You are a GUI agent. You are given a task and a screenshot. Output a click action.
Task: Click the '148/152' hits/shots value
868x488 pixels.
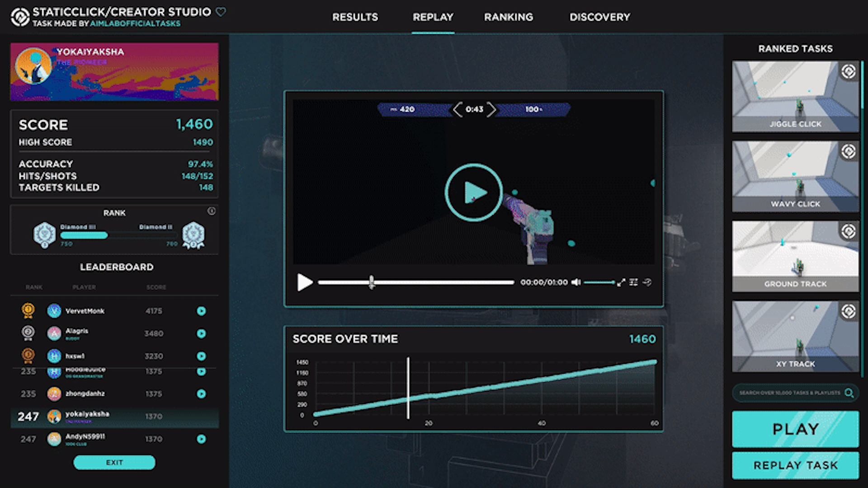click(197, 176)
